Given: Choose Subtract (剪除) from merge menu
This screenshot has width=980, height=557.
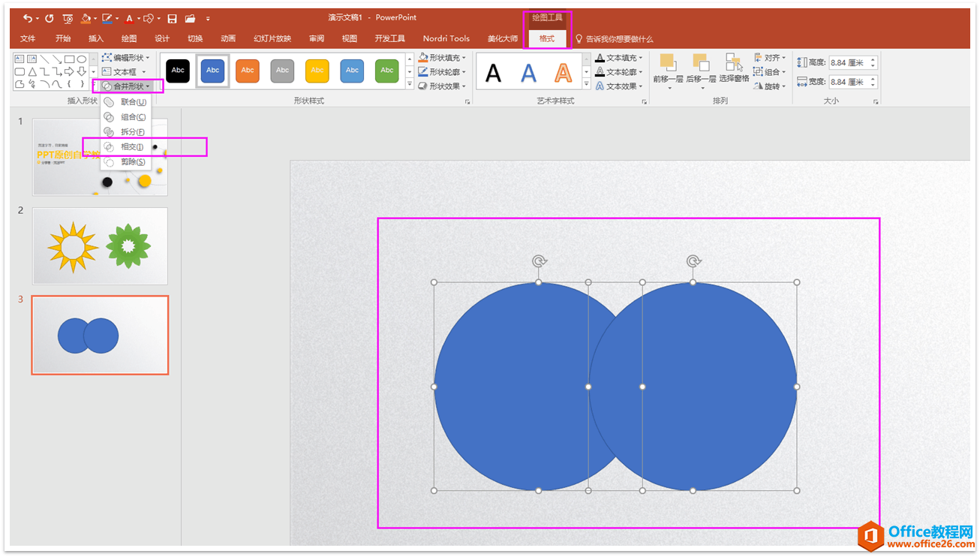Looking at the screenshot, I should click(x=125, y=162).
